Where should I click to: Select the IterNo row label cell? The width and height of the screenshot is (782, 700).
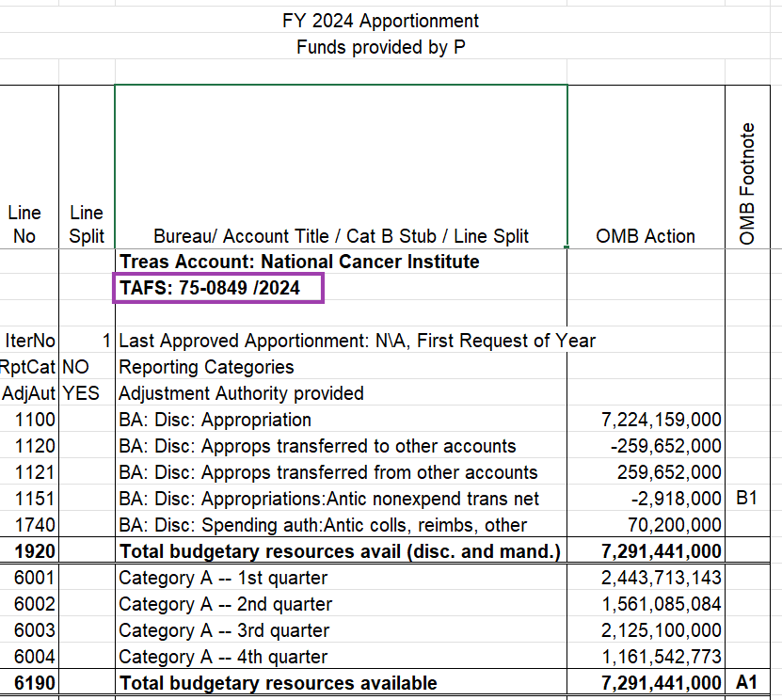click(x=24, y=341)
